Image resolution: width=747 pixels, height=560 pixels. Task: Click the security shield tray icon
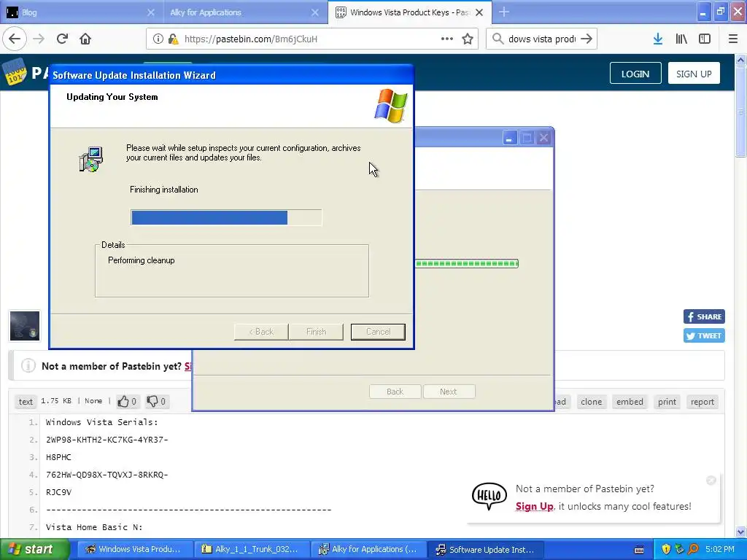coord(666,550)
